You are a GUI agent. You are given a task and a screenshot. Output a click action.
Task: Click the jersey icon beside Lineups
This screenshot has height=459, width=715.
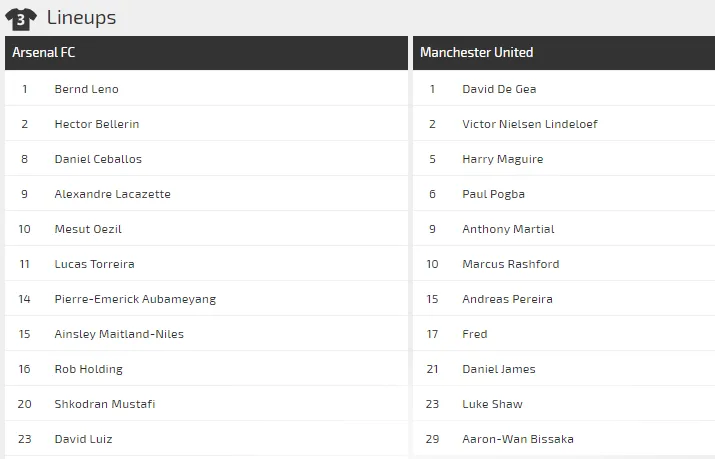point(21,18)
